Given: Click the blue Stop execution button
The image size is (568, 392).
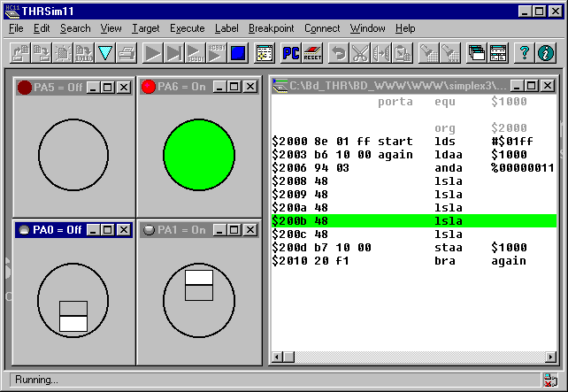Looking at the screenshot, I should click(238, 53).
